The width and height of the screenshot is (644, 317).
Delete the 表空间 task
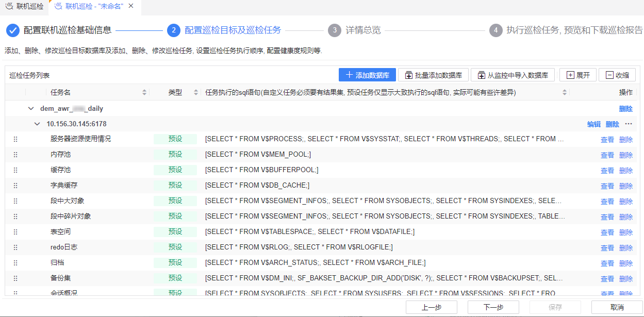pos(626,232)
